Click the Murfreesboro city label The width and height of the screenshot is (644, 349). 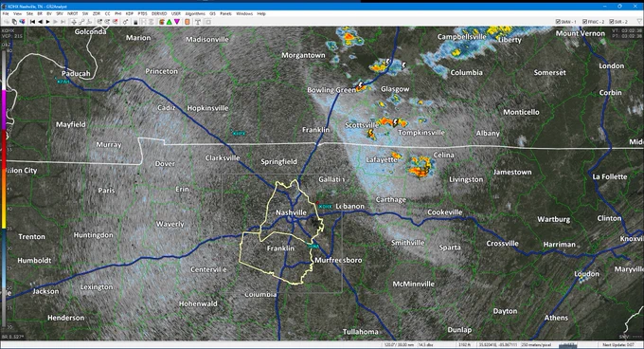(338, 260)
